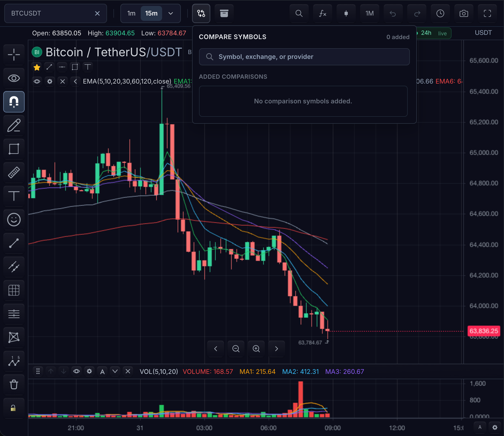Click the 63,836.25 current price label
Screen dimensions: 504x436
coord(484,331)
